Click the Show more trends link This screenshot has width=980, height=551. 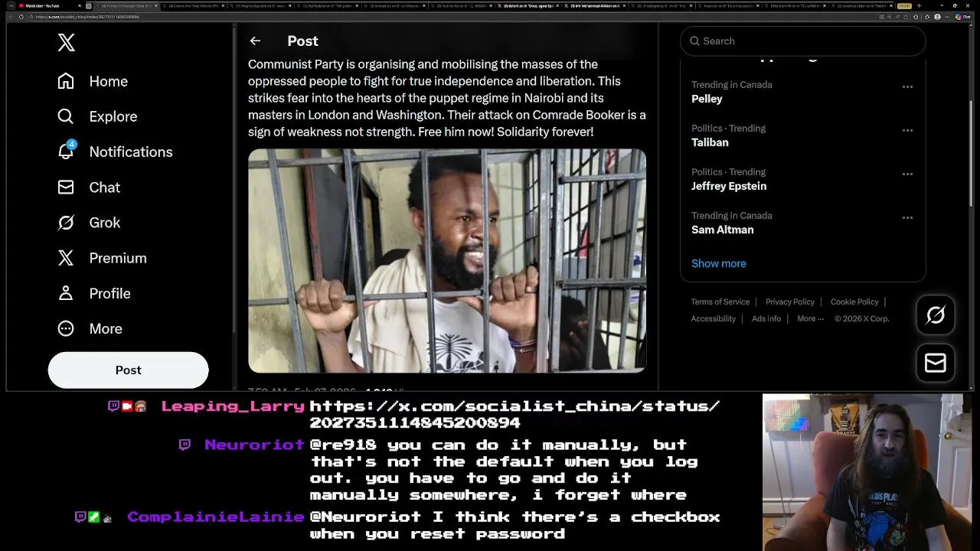718,263
